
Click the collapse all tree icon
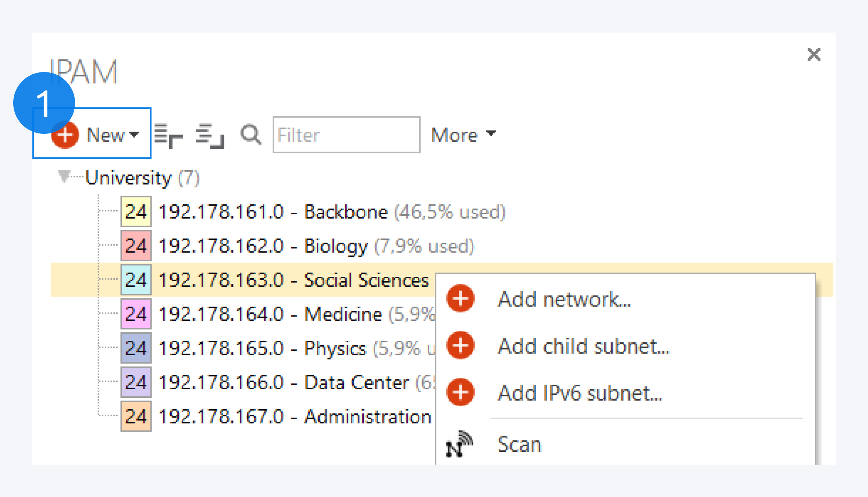[210, 136]
